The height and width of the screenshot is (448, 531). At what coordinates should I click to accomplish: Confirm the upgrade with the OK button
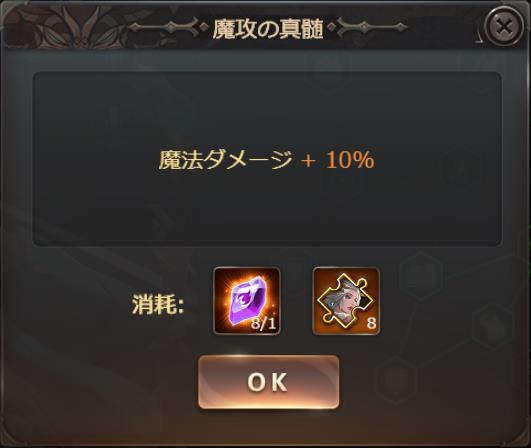click(x=268, y=382)
